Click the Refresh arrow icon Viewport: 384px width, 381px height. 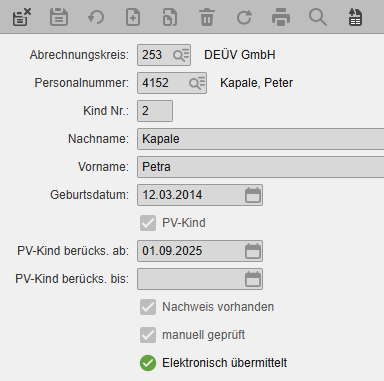[244, 17]
